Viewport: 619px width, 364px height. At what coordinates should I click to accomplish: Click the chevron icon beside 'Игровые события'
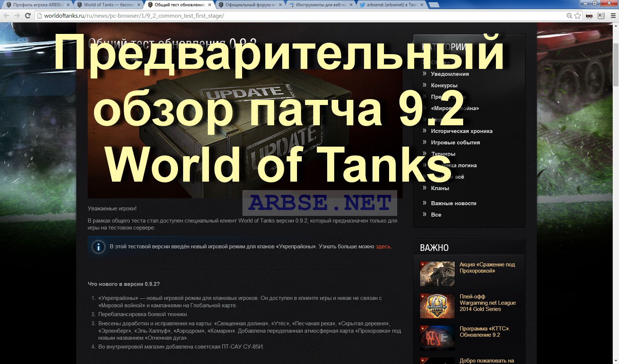[424, 142]
